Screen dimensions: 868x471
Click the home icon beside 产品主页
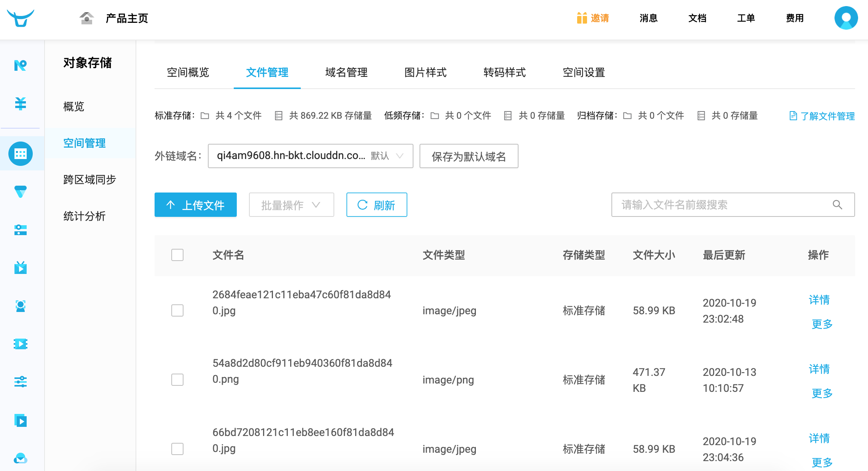pyautogui.click(x=87, y=18)
